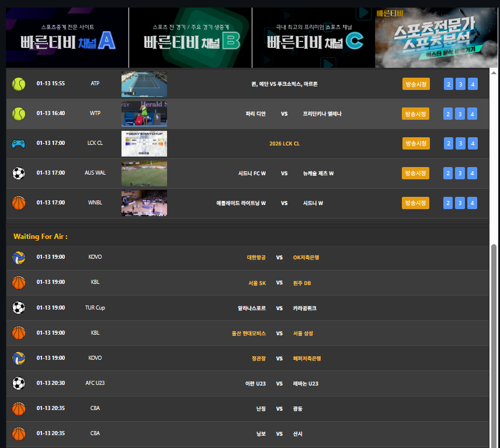Click the tennis ball icon in the ATP row
The height and width of the screenshot is (448, 500).
(19, 84)
